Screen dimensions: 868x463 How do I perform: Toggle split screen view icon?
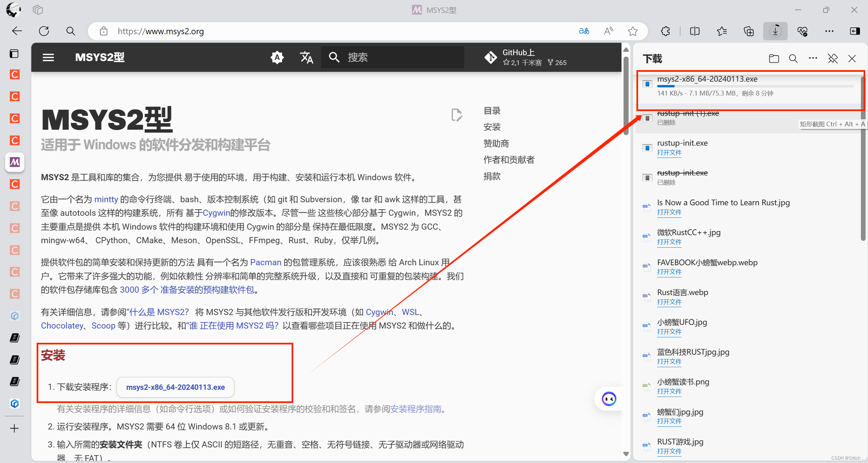tap(695, 31)
